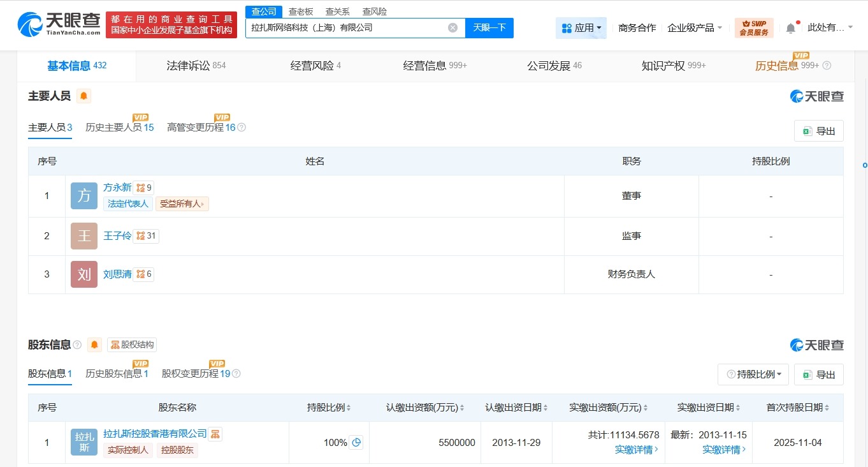Click the pie chart icon next to 100% 持股比例
Screen dimensions: 868x467
[x=357, y=441]
